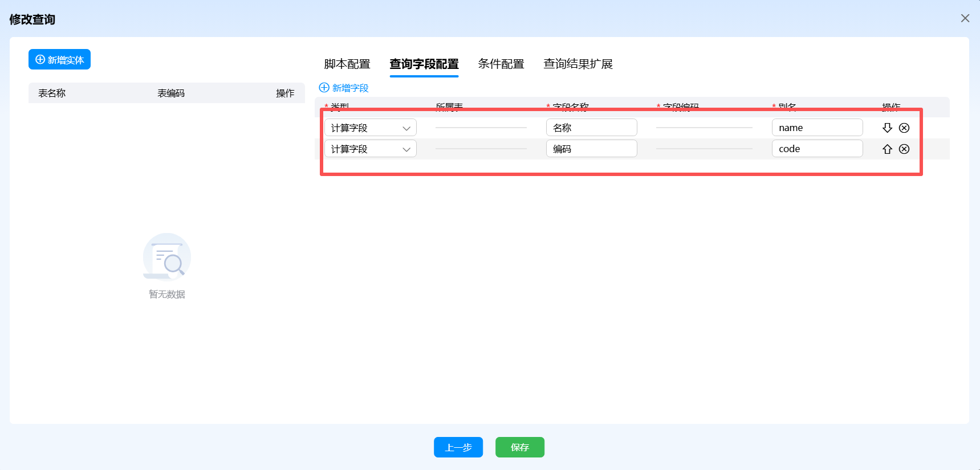Click the 上一步 button
This screenshot has height=470, width=980.
[458, 447]
